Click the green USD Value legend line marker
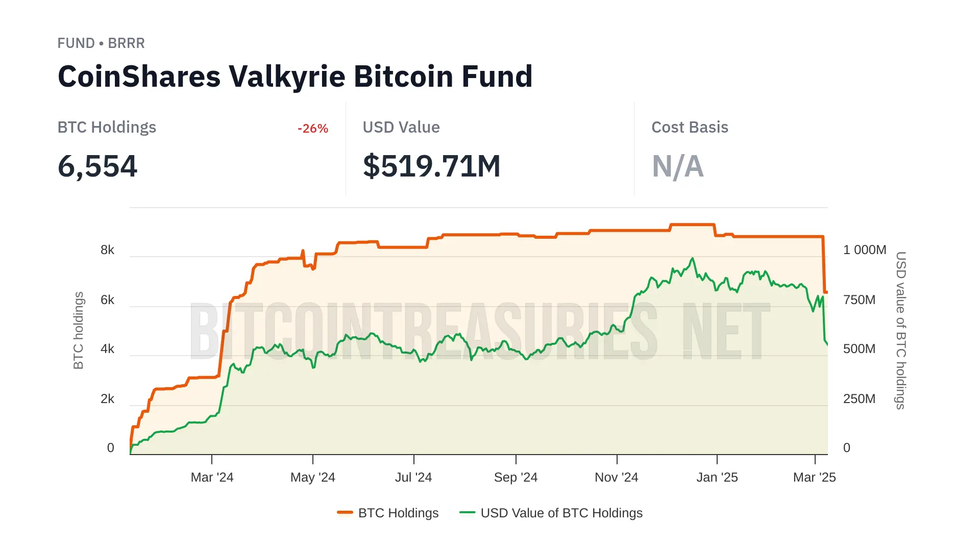Viewport: 980px width, 551px height. tap(467, 512)
